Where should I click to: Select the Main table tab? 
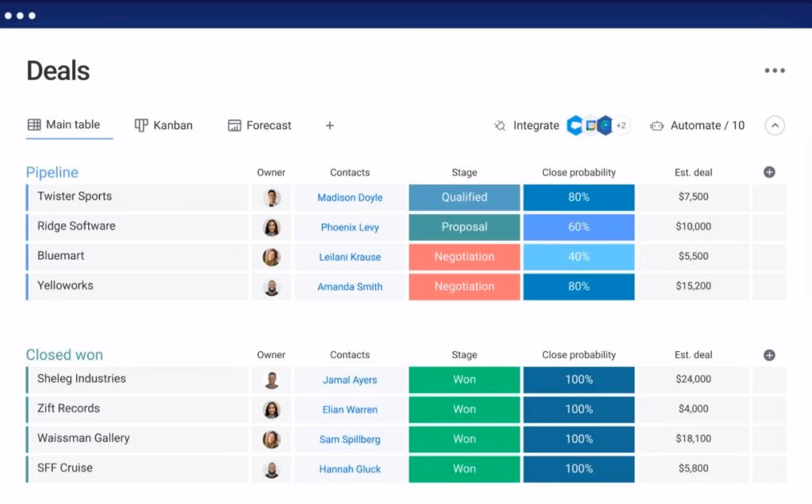pos(64,124)
